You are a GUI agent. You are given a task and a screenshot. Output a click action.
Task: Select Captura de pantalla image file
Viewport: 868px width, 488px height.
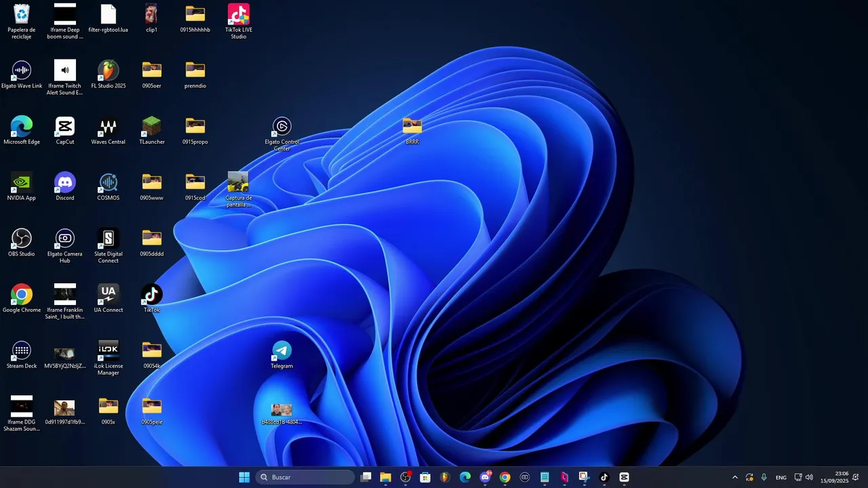(239, 190)
